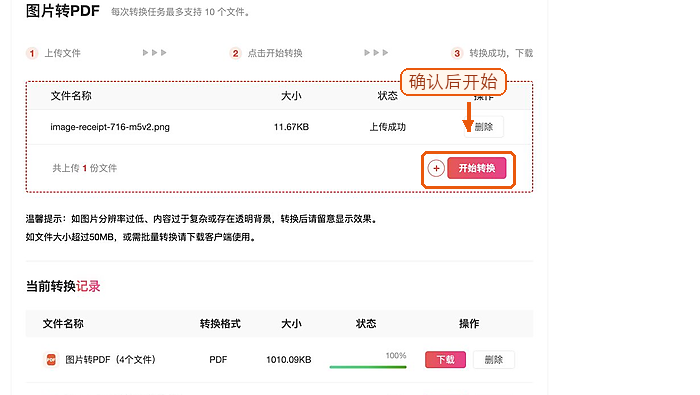Click the 共上传 1 份文件 summary
Image resolution: width=700 pixels, height=395 pixels.
85,168
